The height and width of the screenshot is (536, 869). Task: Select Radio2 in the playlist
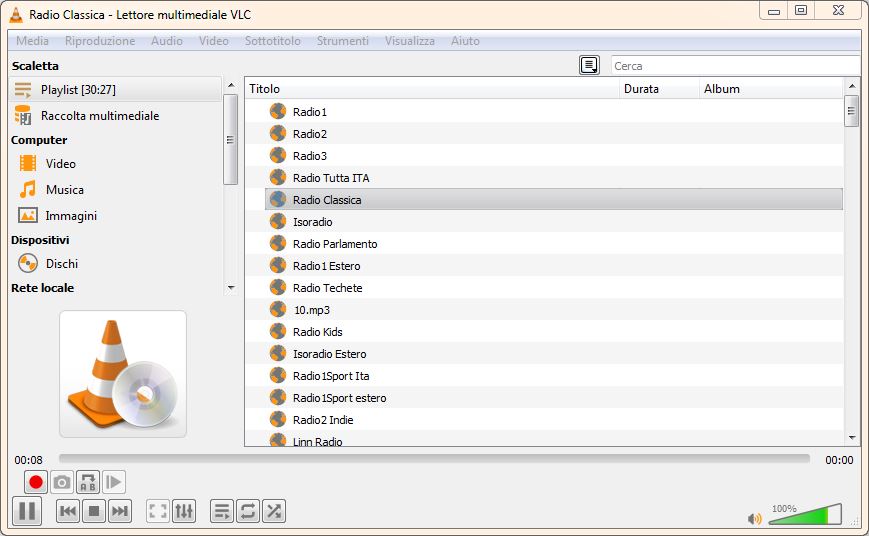tap(554, 134)
